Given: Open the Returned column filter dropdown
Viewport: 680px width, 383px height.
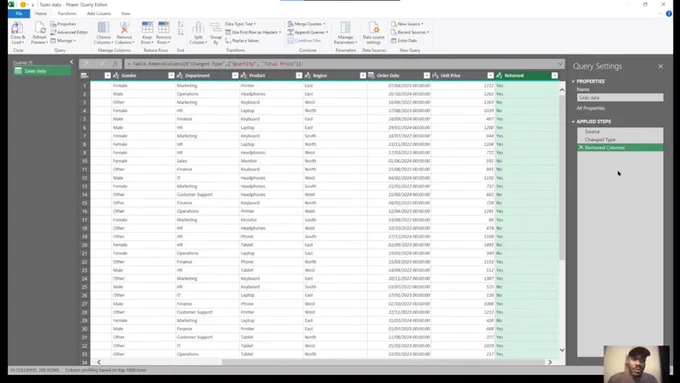Looking at the screenshot, I should 555,75.
